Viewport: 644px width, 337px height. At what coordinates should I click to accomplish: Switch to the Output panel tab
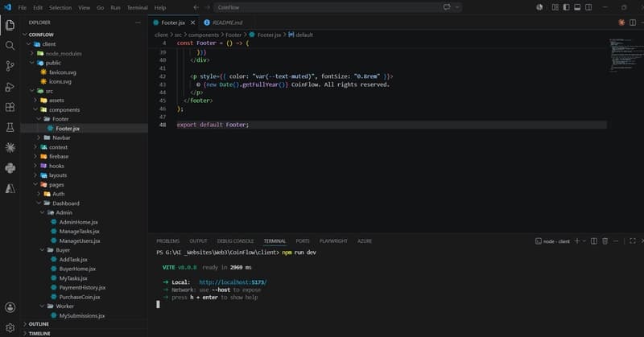198,241
